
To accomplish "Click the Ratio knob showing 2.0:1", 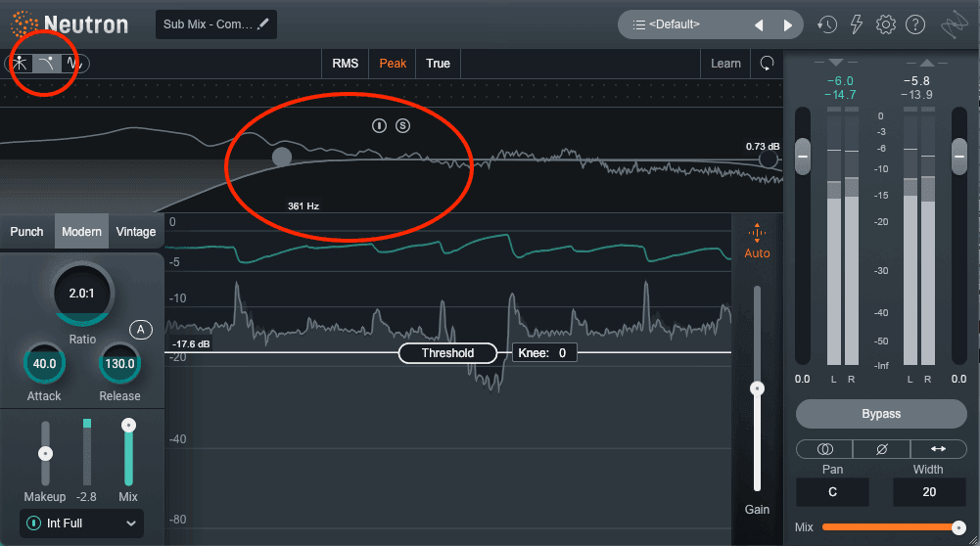I will (82, 294).
